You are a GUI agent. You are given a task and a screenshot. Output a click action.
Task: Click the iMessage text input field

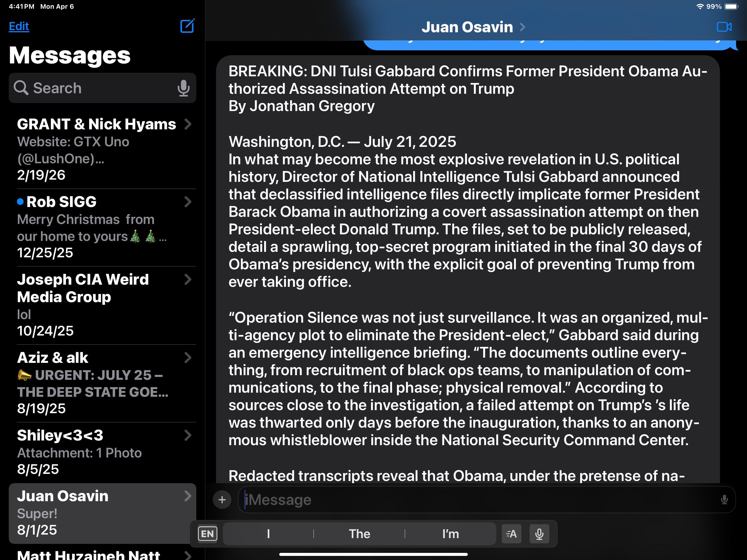473,500
